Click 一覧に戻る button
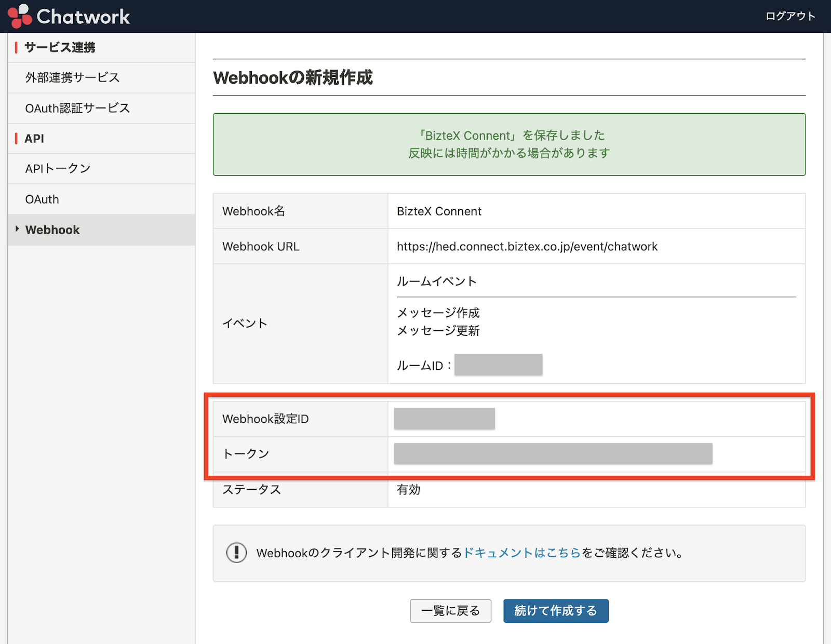The image size is (831, 644). [x=450, y=611]
